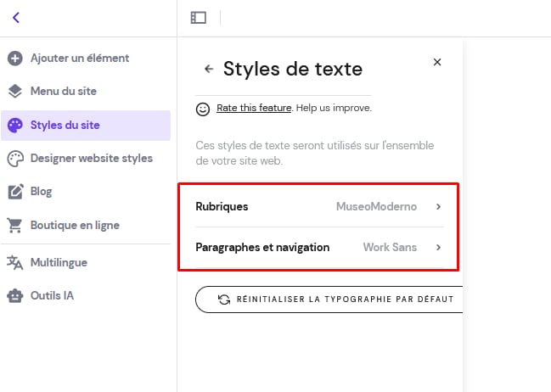Viewport: 551px width, 392px height.
Task: Go back using the top-left purple chevron
Action: coord(15,17)
